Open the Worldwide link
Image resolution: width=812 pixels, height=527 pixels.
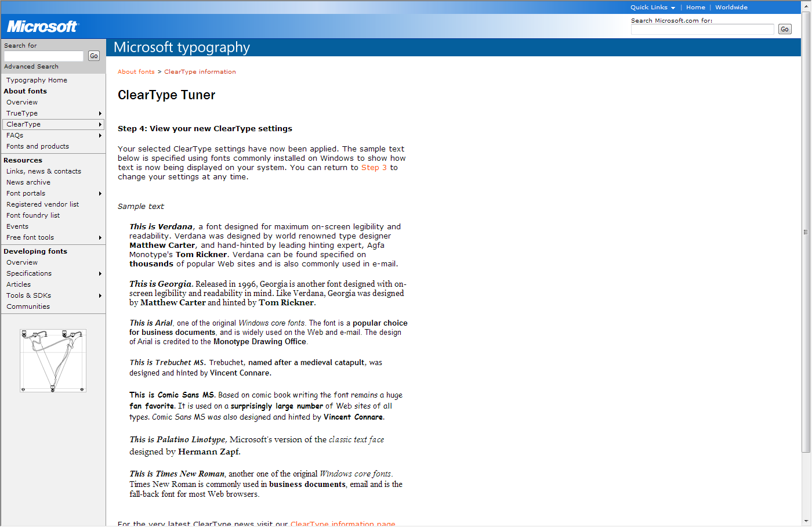click(731, 8)
